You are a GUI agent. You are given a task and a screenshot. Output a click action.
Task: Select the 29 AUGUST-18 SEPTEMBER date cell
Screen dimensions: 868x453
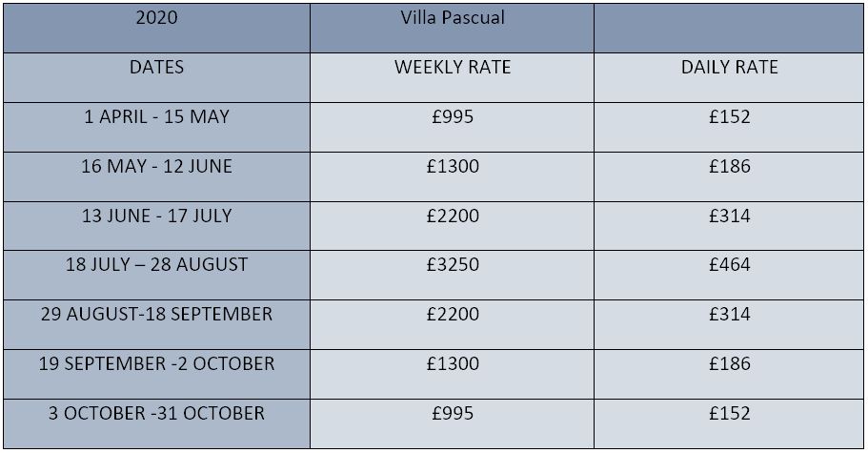click(x=156, y=315)
